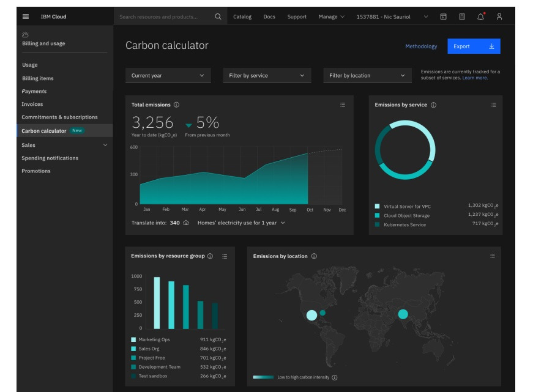Click the Project Free legend swatch
Screen dimensions: 533x392
click(133, 358)
